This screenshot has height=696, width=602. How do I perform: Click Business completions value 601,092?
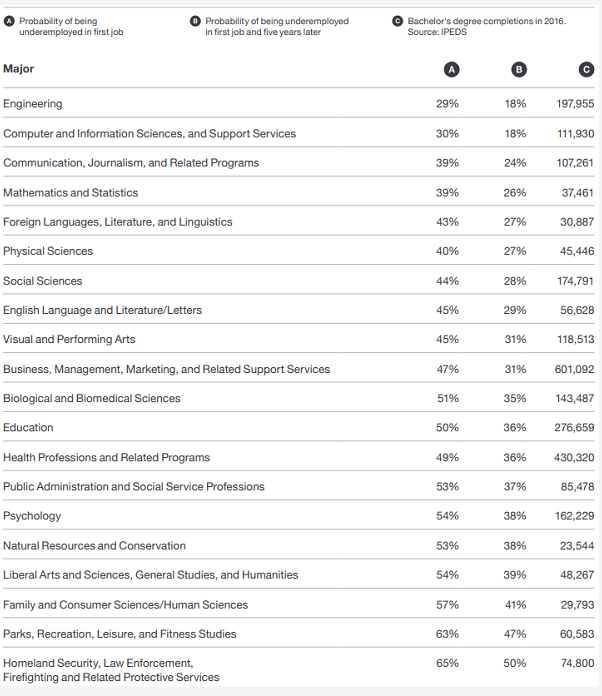[x=574, y=369]
